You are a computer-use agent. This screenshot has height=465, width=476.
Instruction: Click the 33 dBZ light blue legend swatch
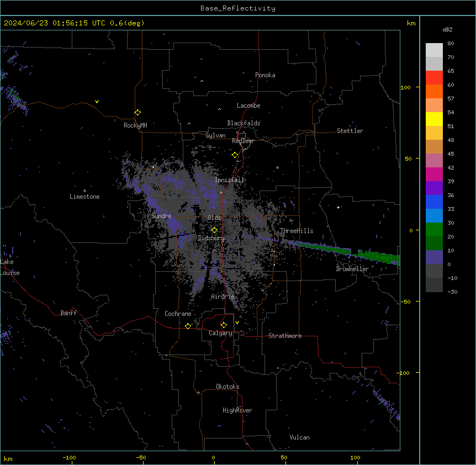pyautogui.click(x=434, y=215)
